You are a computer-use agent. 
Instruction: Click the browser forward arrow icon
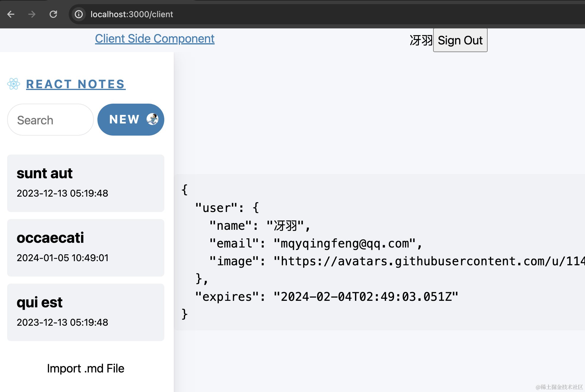[x=32, y=14]
